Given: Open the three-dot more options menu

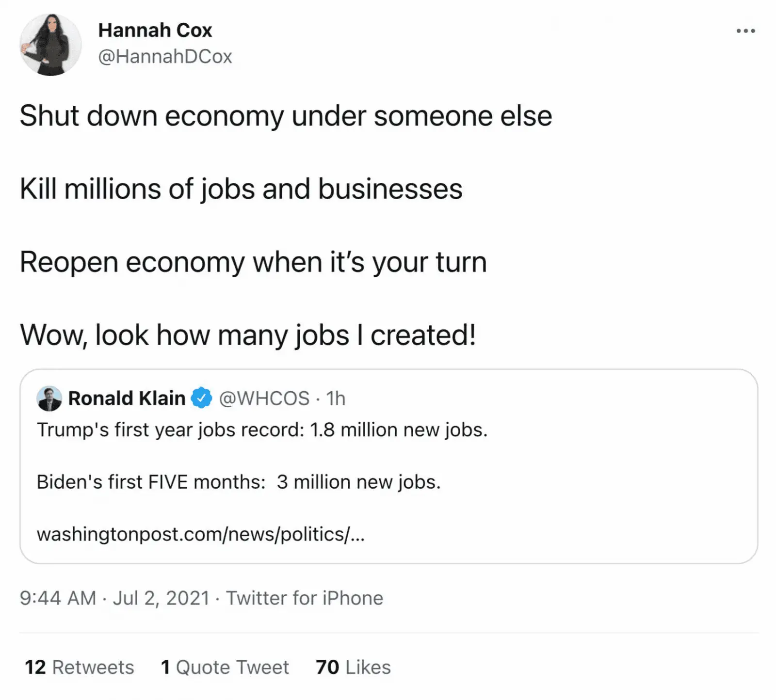Looking at the screenshot, I should point(745,31).
